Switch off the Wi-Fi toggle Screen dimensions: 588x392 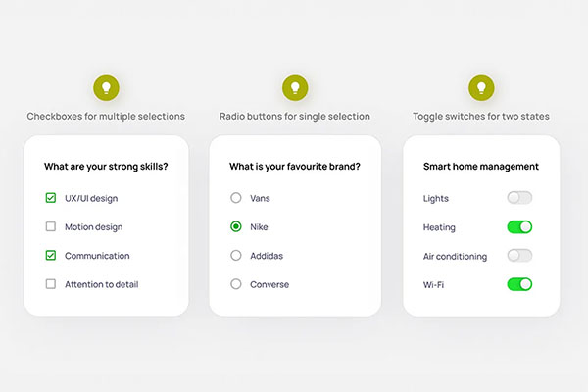519,284
